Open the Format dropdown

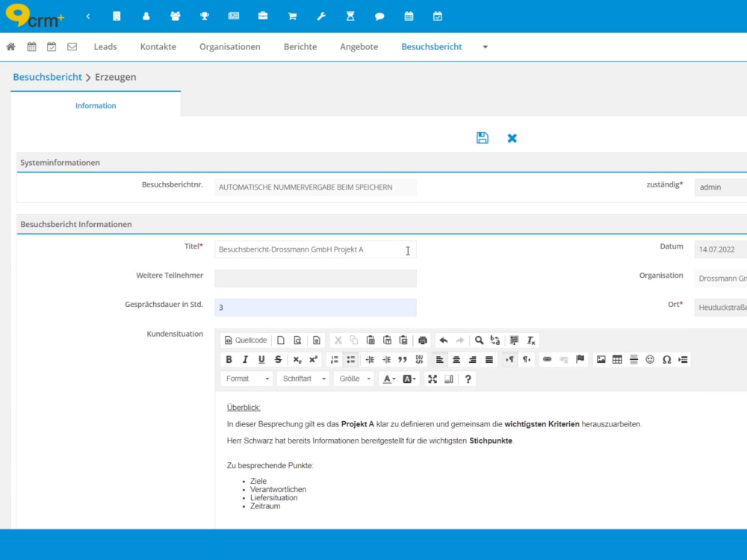tap(247, 379)
